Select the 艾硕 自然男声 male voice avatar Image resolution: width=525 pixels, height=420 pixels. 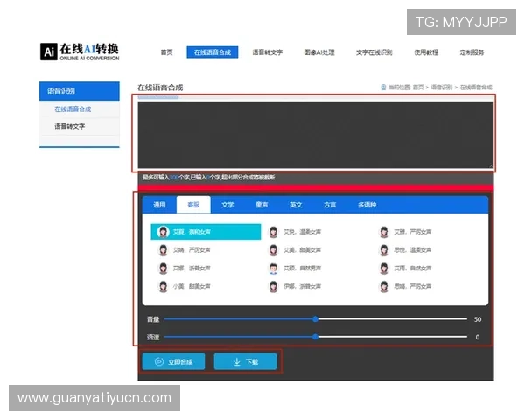tap(273, 269)
